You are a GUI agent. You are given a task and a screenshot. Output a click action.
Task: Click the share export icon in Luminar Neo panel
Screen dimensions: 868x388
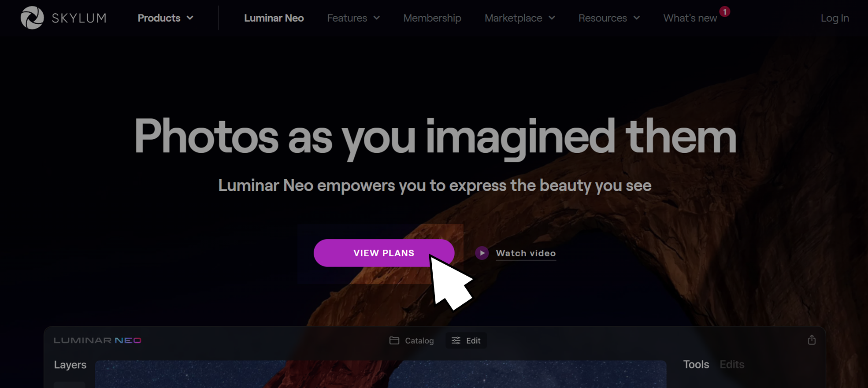click(812, 340)
